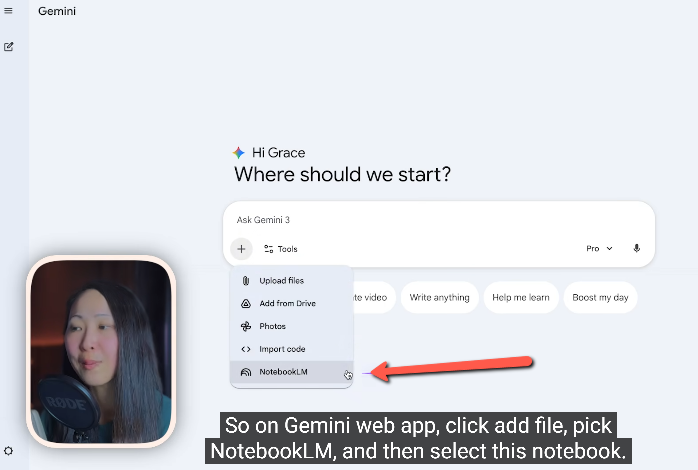Click the paperclip Upload files icon

246,280
